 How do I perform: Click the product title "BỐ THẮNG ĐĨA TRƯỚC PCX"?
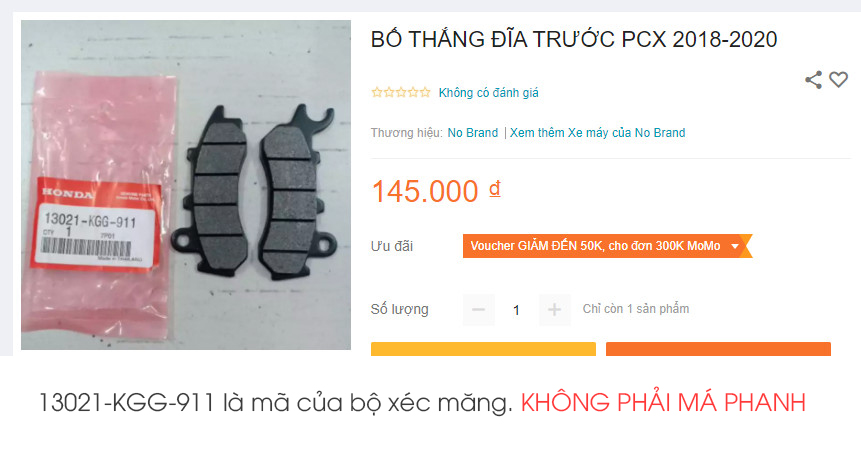(574, 40)
